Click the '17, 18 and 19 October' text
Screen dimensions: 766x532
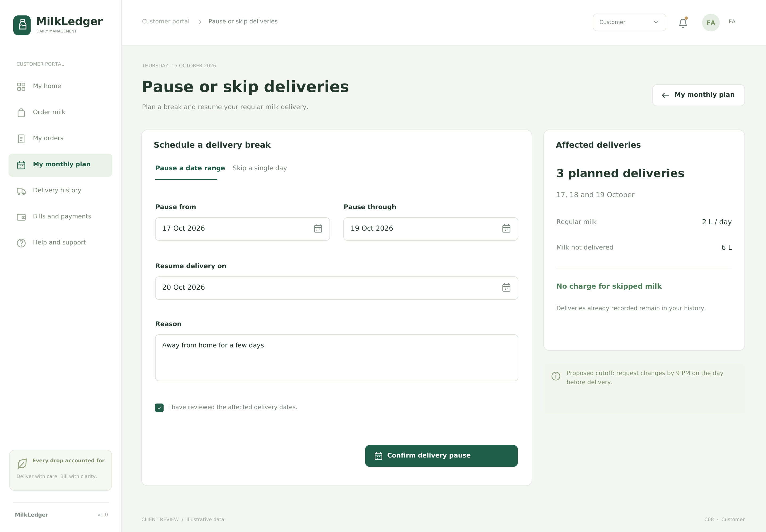(595, 195)
